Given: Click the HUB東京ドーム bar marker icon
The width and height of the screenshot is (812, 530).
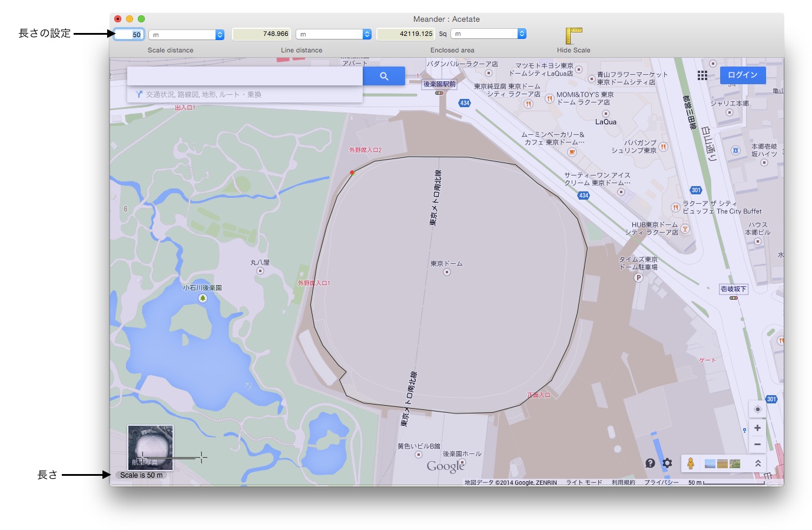Looking at the screenshot, I should [685, 228].
